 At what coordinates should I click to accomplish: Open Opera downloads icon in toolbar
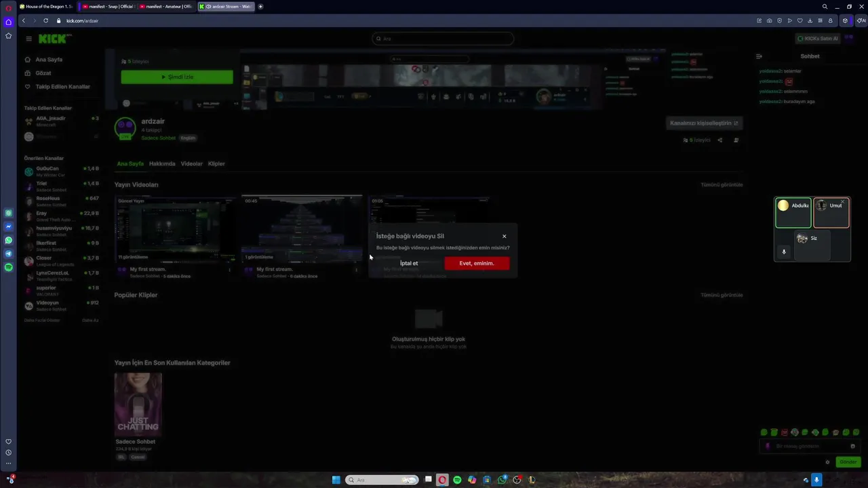(810, 21)
